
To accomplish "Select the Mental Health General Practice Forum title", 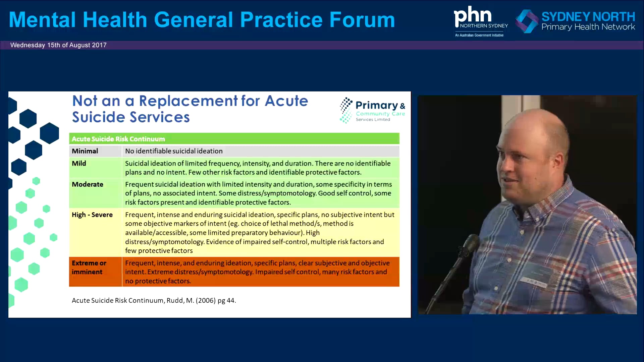I will click(x=201, y=19).
